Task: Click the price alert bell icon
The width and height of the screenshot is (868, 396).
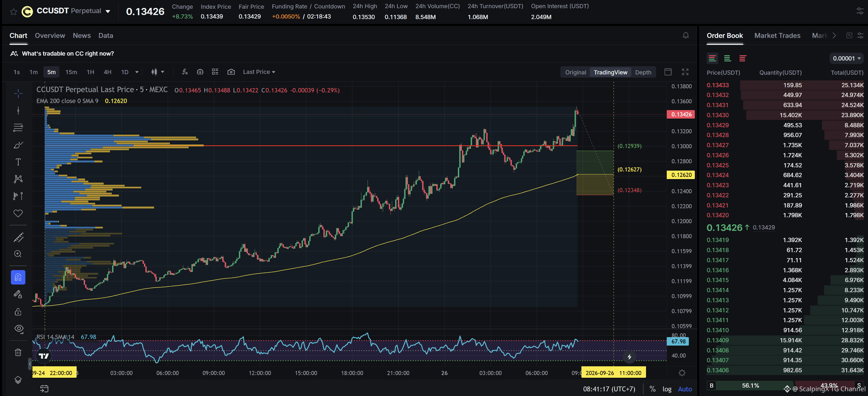Action: click(685, 35)
